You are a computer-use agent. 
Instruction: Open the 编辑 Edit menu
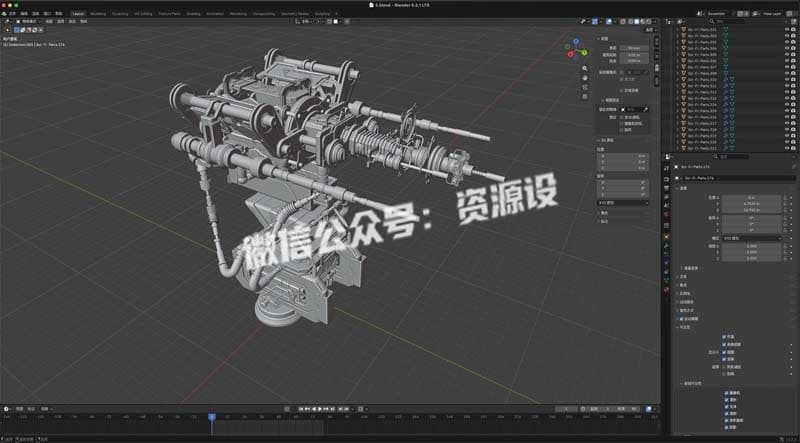tap(24, 14)
